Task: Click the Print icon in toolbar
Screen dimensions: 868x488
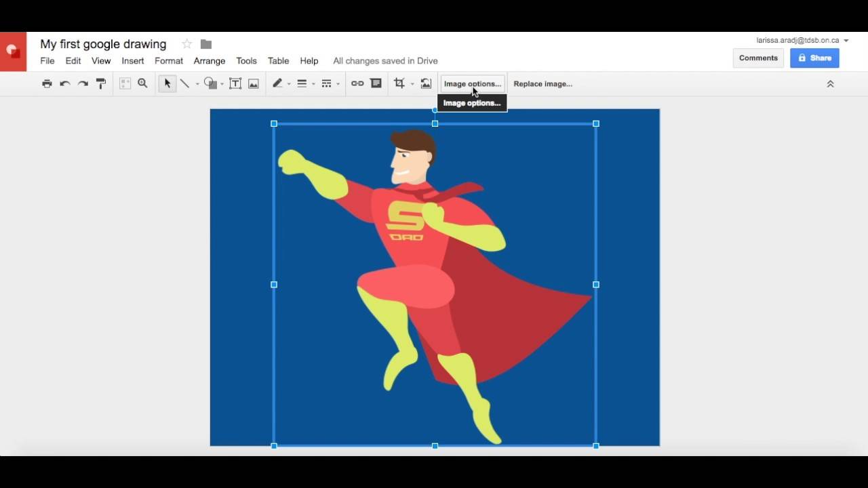Action: 47,84
